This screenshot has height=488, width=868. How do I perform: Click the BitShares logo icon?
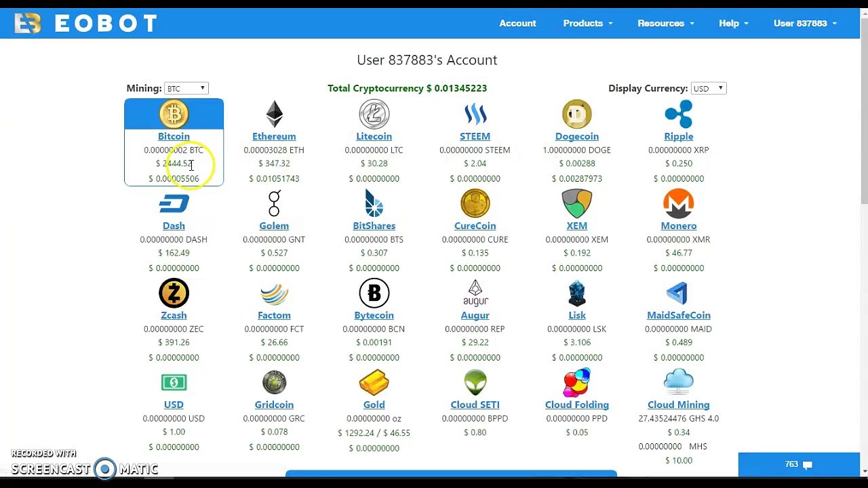[374, 203]
